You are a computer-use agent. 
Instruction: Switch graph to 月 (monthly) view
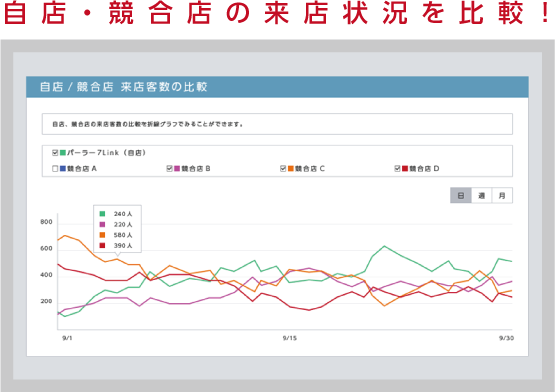(502, 195)
